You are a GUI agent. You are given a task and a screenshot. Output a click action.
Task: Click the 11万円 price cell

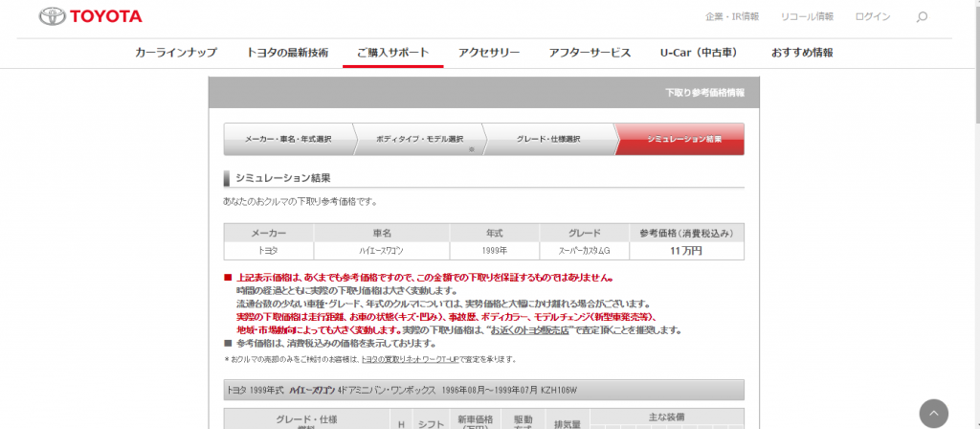(686, 251)
